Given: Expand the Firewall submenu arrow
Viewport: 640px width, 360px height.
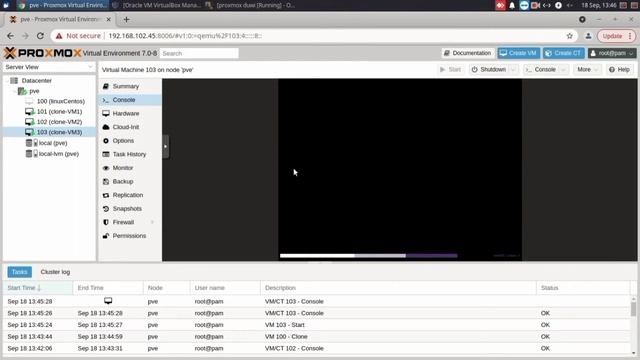Looking at the screenshot, I should (152, 222).
